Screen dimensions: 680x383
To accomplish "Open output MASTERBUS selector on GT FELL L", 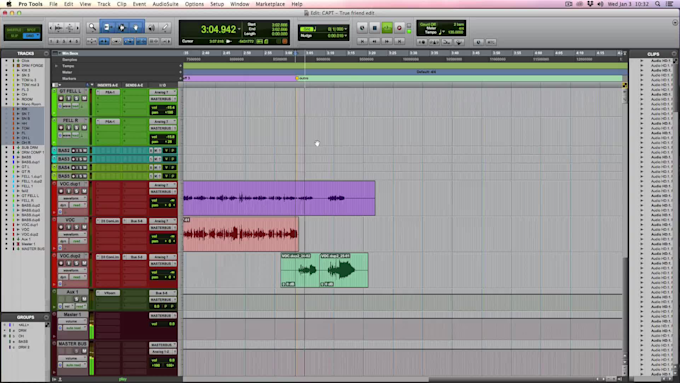I will [163, 99].
